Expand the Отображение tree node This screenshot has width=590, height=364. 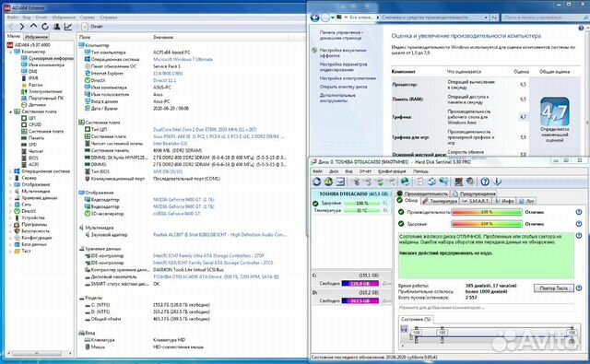[x=10, y=184]
